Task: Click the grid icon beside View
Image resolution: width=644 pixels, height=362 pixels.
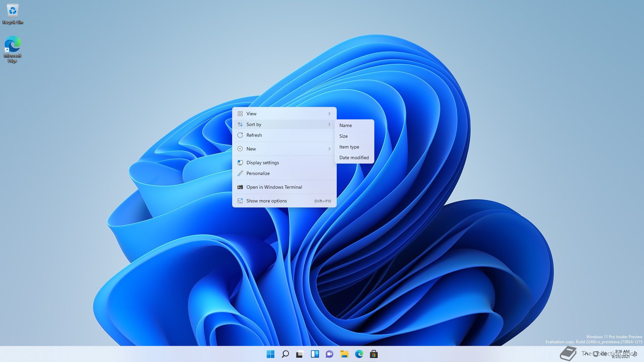Action: pos(240,114)
